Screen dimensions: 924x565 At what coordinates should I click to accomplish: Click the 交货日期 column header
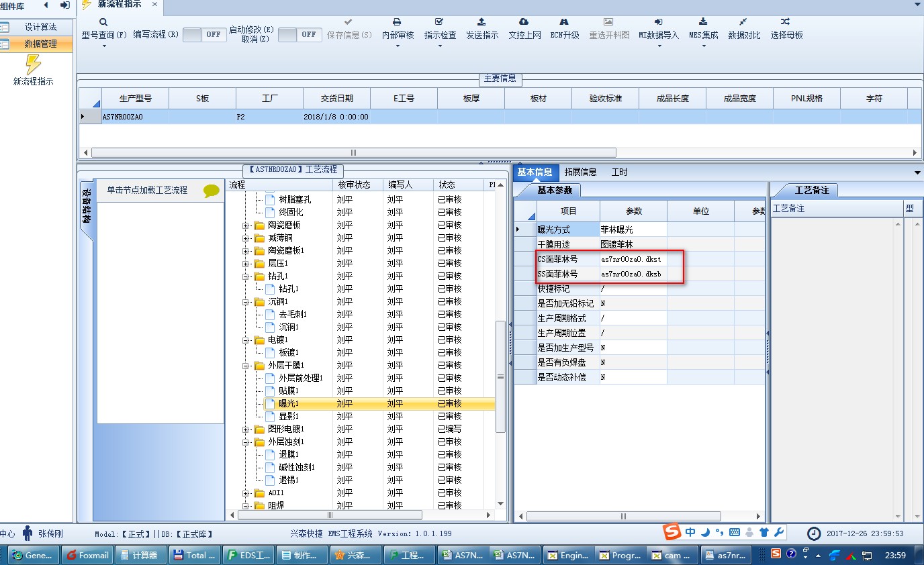coord(336,99)
